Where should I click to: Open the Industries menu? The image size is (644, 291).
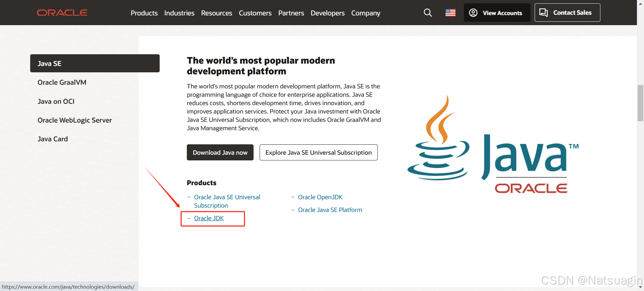[179, 13]
